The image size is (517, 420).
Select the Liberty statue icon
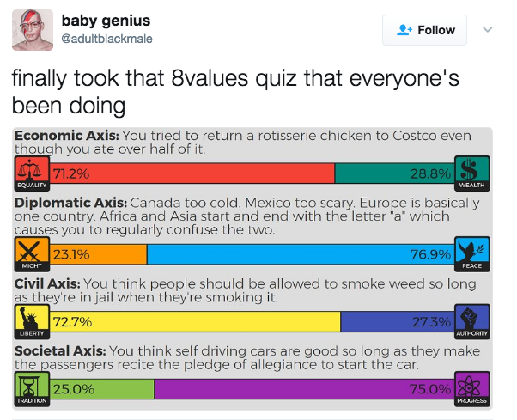32,322
